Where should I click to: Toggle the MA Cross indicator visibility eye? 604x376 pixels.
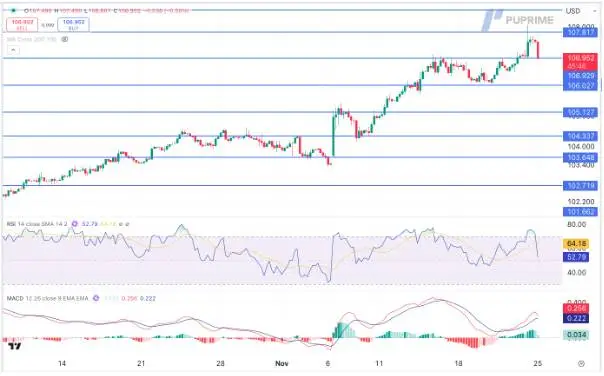[x=65, y=39]
